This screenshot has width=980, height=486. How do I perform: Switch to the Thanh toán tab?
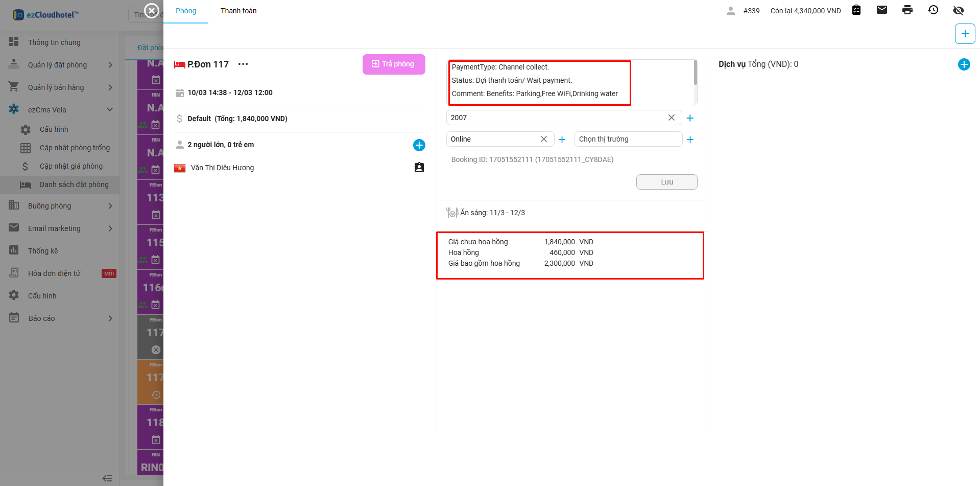click(x=238, y=11)
